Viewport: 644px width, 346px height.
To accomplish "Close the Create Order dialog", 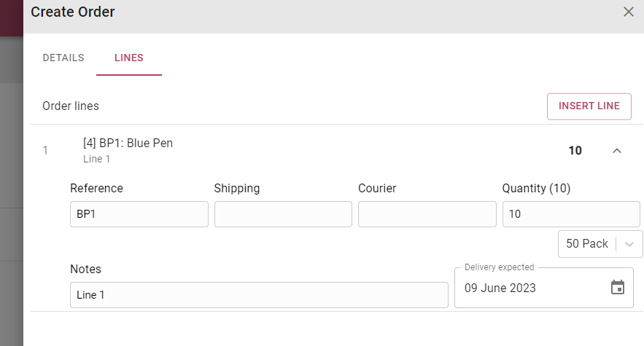I will [629, 12].
